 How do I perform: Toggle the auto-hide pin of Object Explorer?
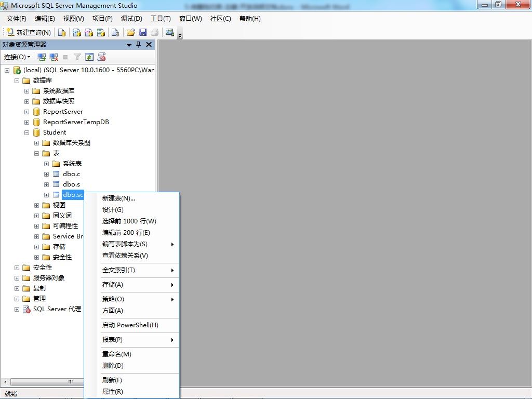(138, 45)
